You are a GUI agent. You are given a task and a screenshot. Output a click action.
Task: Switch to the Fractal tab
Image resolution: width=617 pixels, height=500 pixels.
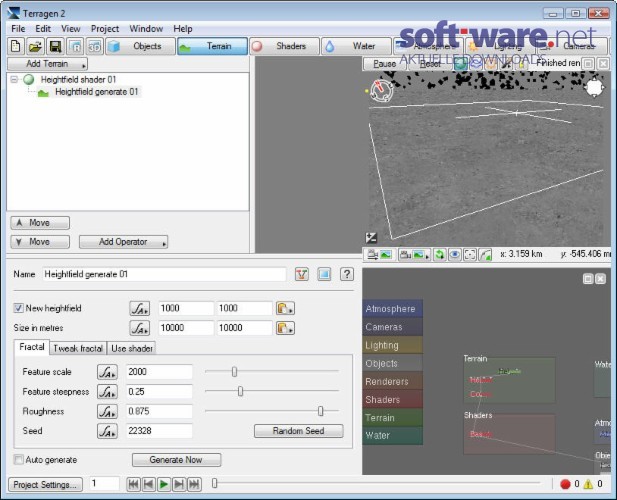pos(31,347)
